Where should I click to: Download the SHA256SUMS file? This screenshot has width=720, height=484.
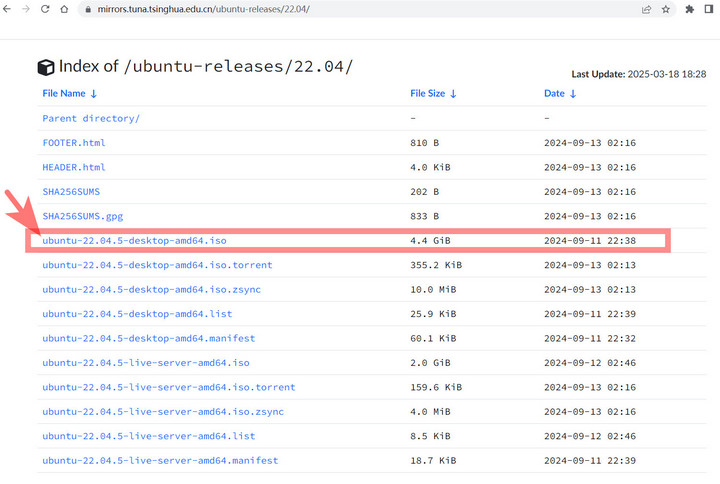click(71, 191)
